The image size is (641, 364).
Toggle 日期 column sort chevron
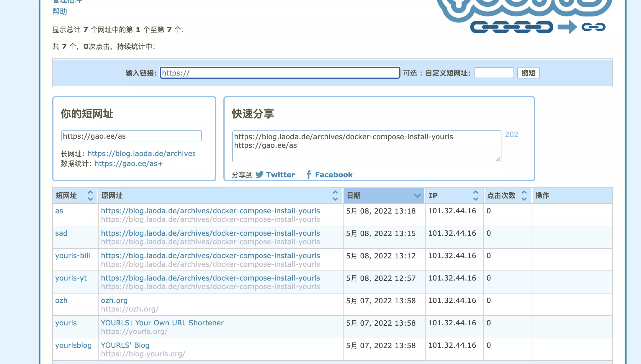pos(417,196)
